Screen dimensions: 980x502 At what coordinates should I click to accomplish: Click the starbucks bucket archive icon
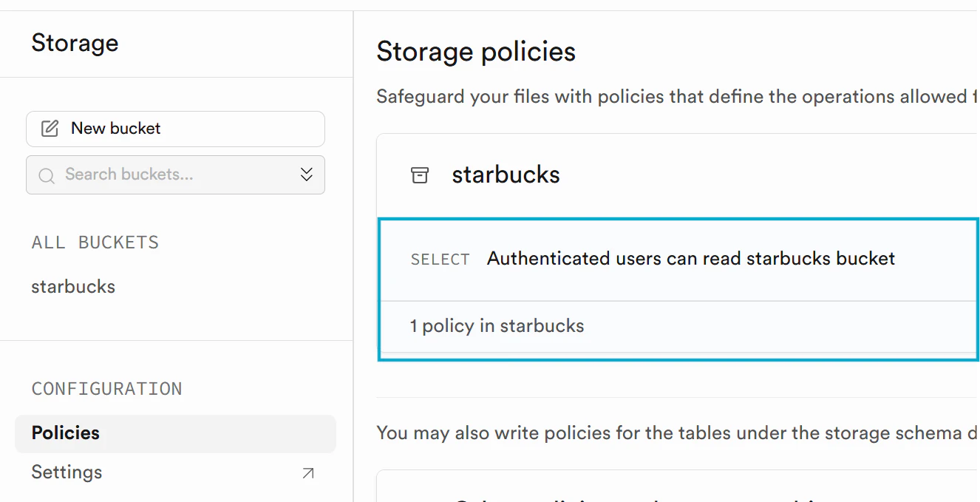[x=420, y=175]
